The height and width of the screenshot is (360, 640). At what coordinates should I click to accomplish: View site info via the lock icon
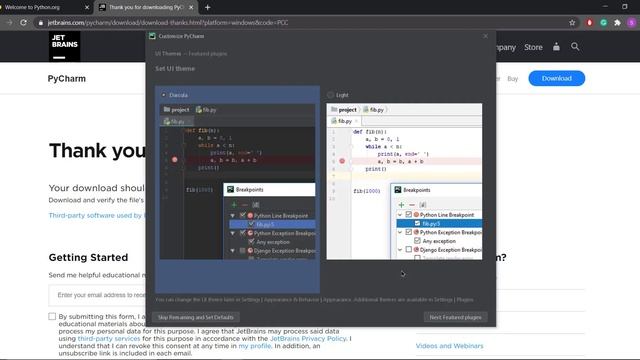pyautogui.click(x=40, y=23)
